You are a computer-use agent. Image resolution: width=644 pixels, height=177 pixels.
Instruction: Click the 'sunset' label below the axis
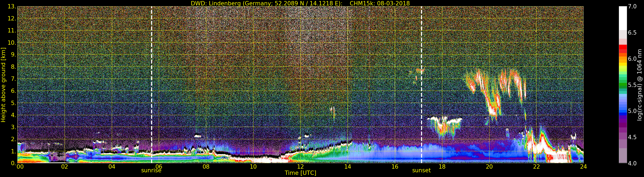[x=421, y=171]
